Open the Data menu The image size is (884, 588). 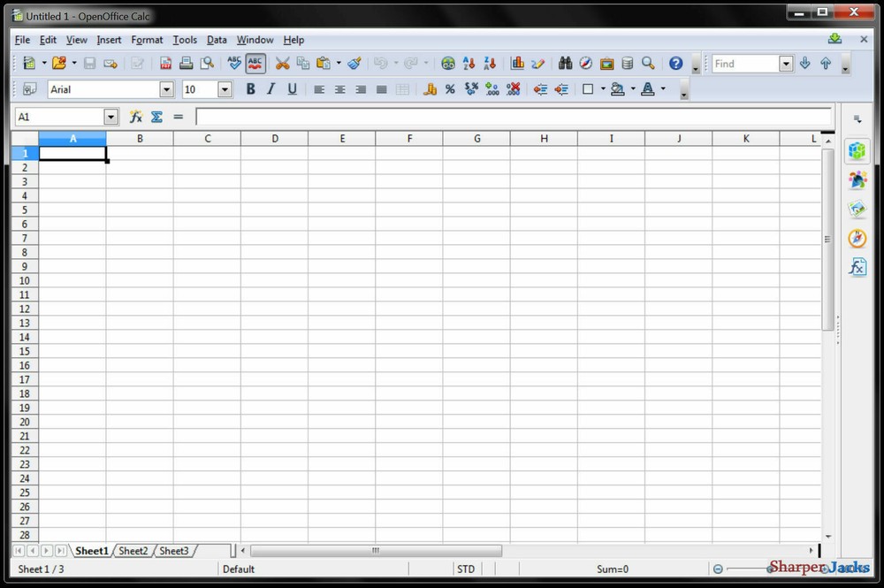tap(217, 40)
